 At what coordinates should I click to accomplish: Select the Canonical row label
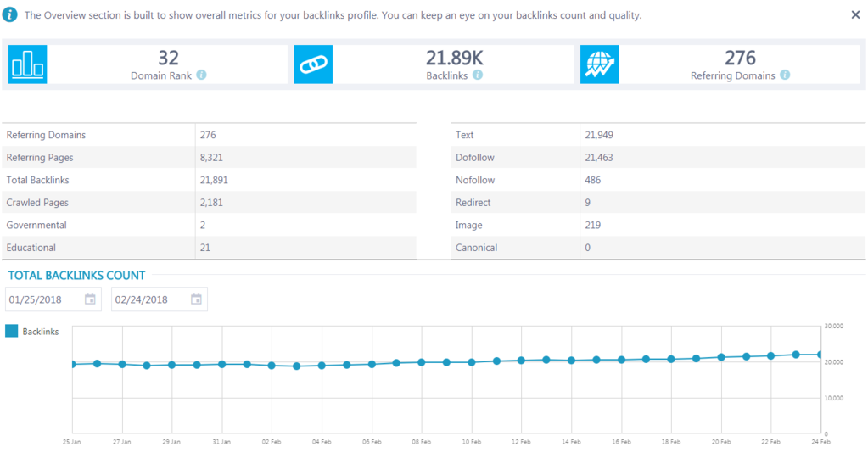click(476, 248)
